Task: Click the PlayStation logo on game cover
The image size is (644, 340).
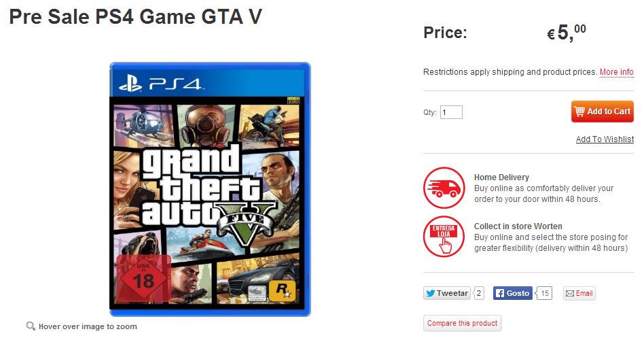Action: (x=130, y=84)
